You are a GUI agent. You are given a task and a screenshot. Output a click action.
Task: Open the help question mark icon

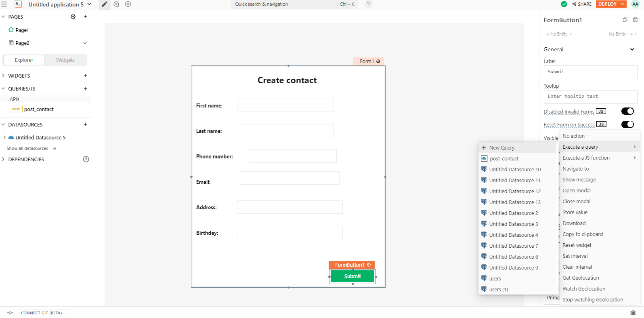(x=368, y=4)
